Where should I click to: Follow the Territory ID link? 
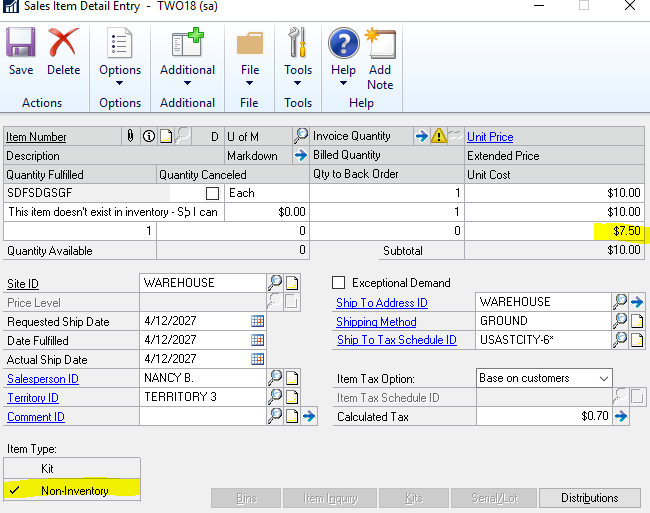(33, 398)
